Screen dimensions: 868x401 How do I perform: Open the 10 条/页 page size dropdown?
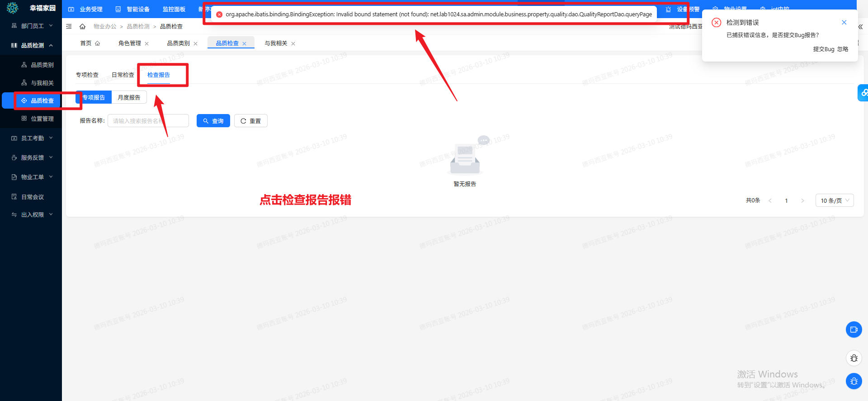coord(835,200)
